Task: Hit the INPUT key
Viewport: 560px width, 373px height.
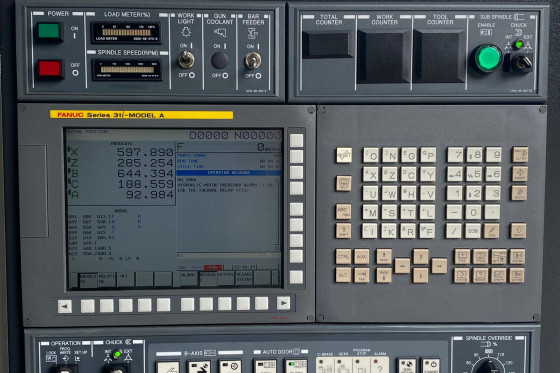Action: (518, 231)
